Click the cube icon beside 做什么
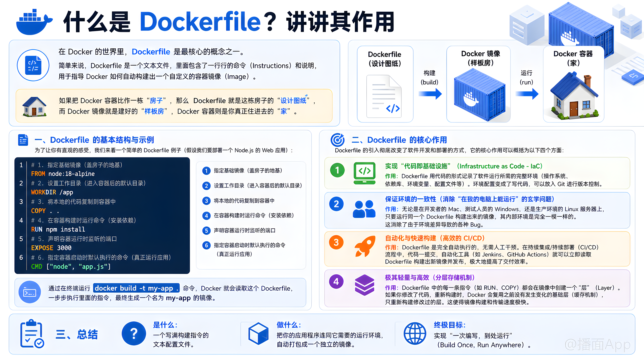The width and height of the screenshot is (644, 362). tap(258, 334)
